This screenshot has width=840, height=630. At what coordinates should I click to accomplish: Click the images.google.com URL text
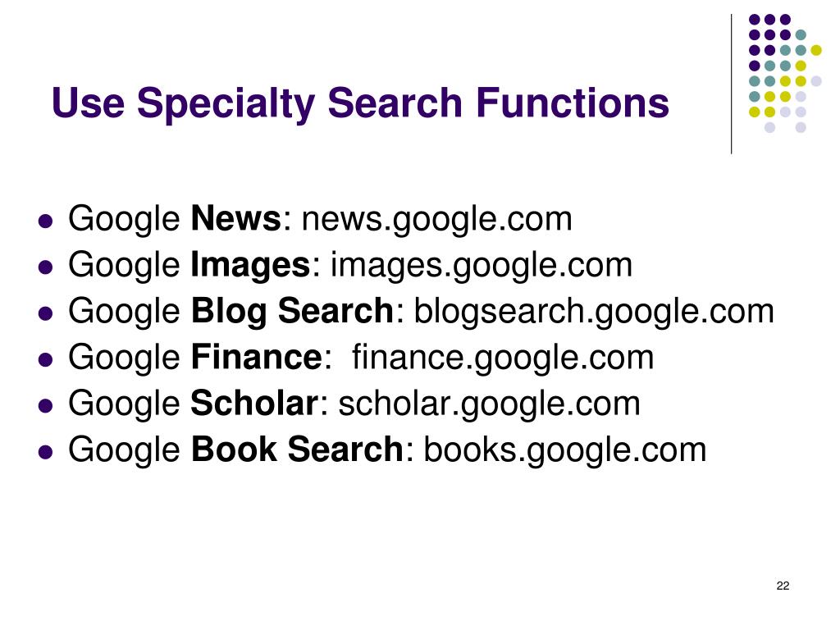coord(481,265)
